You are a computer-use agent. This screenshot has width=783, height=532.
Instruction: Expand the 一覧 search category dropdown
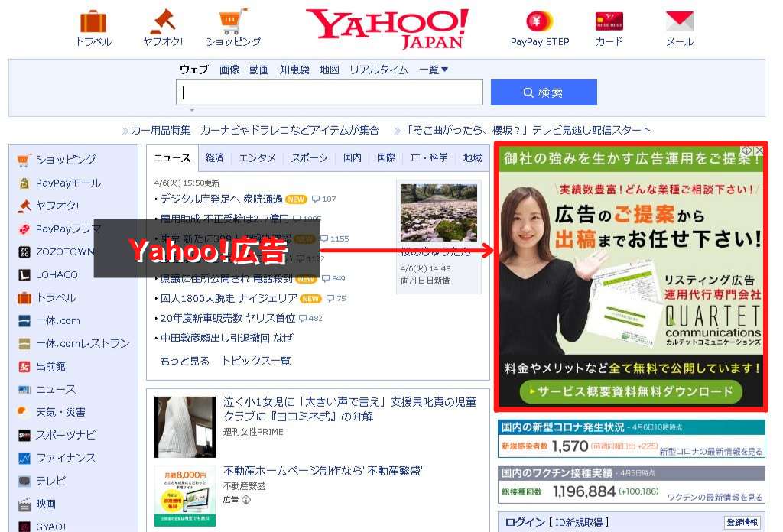click(434, 70)
